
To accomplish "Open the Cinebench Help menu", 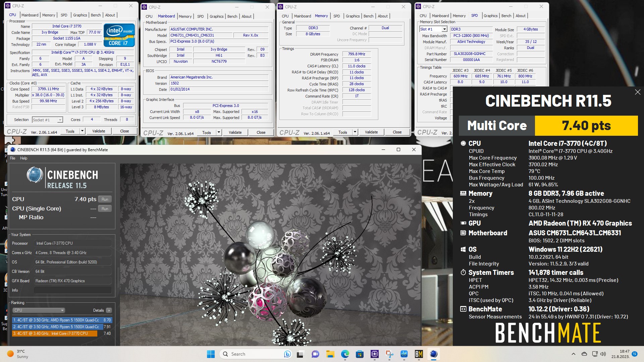I will click(23, 158).
